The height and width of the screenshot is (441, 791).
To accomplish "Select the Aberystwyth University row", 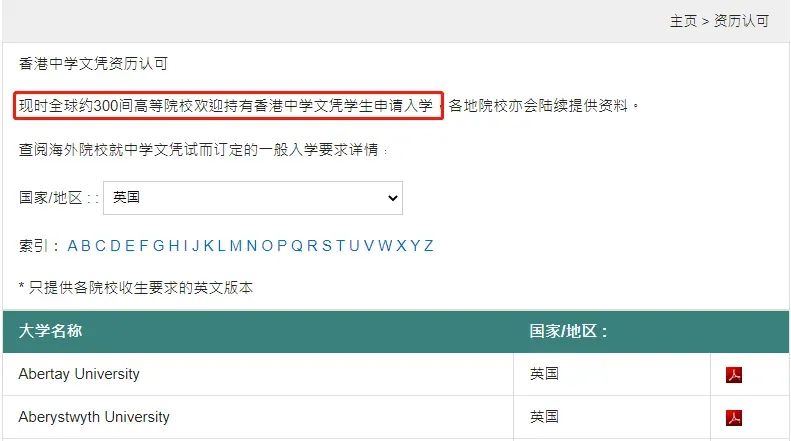I will (396, 417).
